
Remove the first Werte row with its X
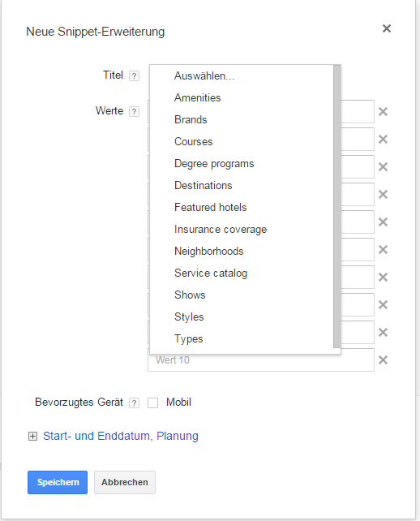coord(384,112)
